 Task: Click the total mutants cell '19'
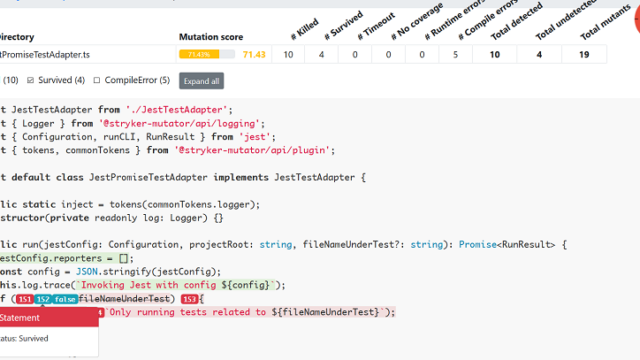pos(584,54)
